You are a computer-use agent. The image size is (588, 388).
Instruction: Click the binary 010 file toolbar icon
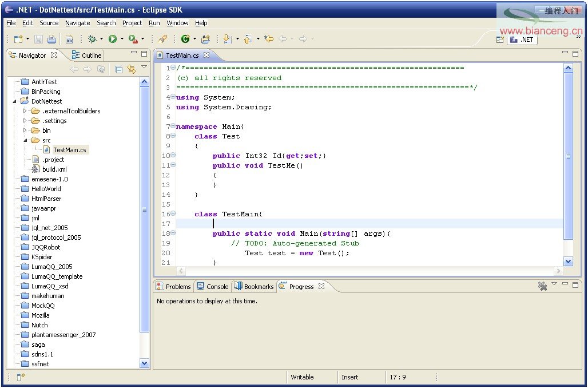point(69,39)
